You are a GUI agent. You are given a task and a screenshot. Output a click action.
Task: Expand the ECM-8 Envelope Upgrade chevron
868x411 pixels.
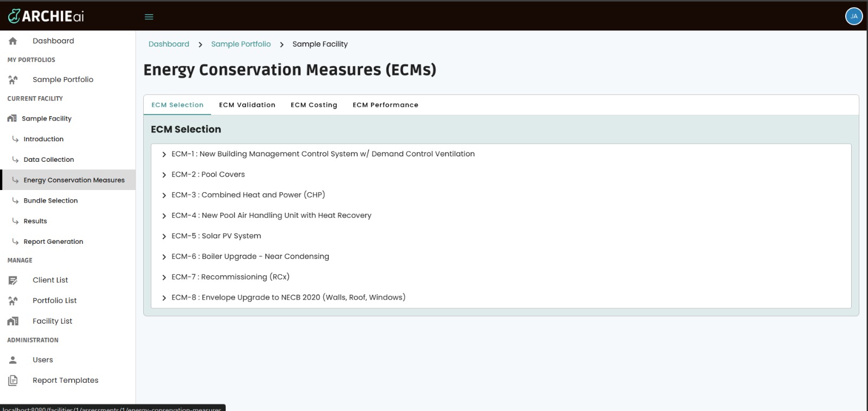pyautogui.click(x=164, y=298)
